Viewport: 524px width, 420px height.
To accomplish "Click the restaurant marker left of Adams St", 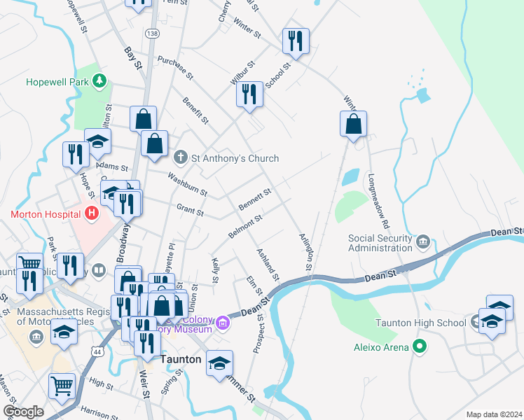I will (x=76, y=155).
